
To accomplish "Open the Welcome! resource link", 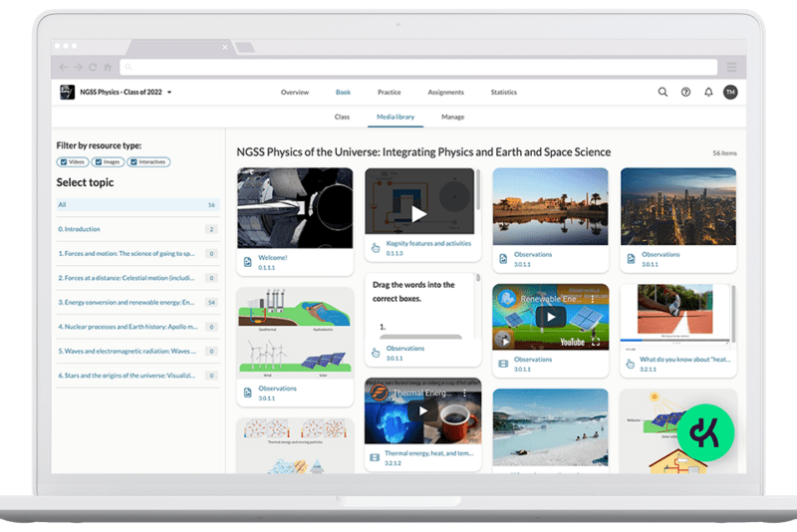I will 273,257.
